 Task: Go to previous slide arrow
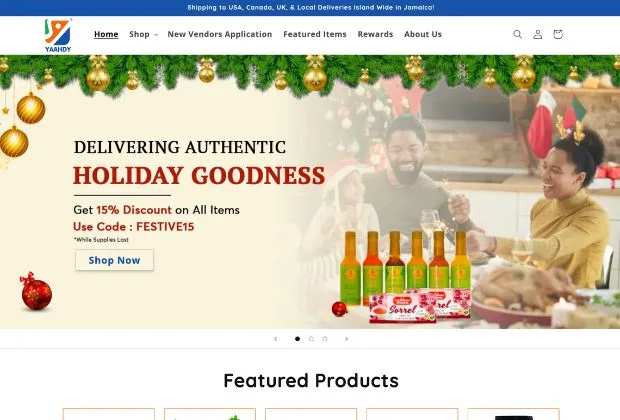tap(276, 339)
